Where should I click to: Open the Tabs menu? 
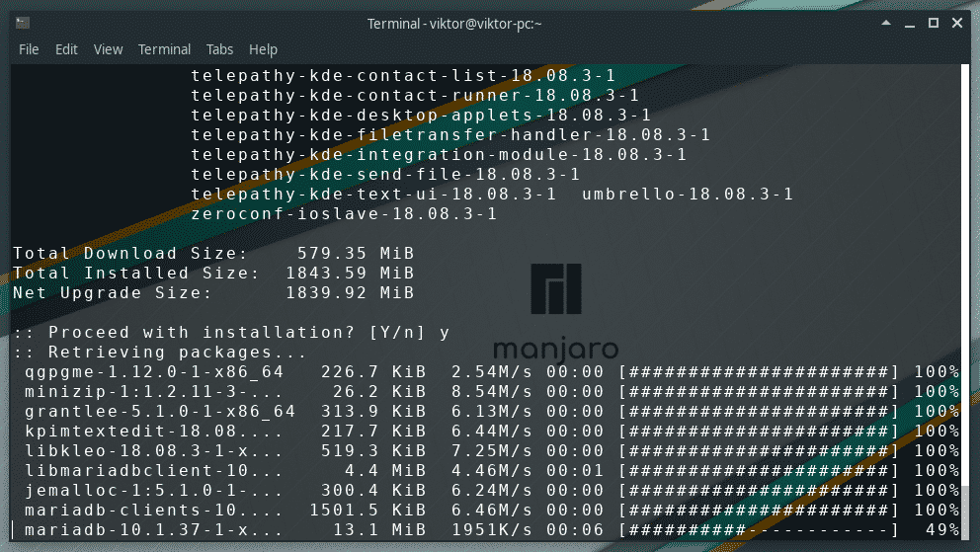(x=219, y=49)
